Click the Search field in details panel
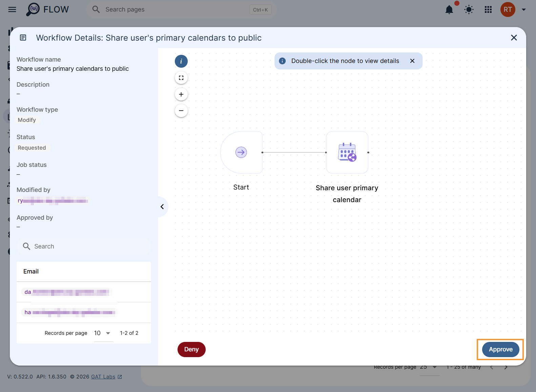The height and width of the screenshot is (392, 536). [84, 246]
